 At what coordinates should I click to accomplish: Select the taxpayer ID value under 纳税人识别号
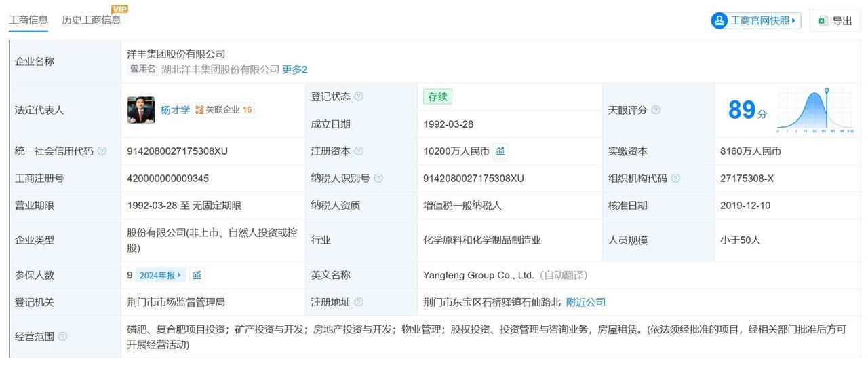pyautogui.click(x=473, y=179)
